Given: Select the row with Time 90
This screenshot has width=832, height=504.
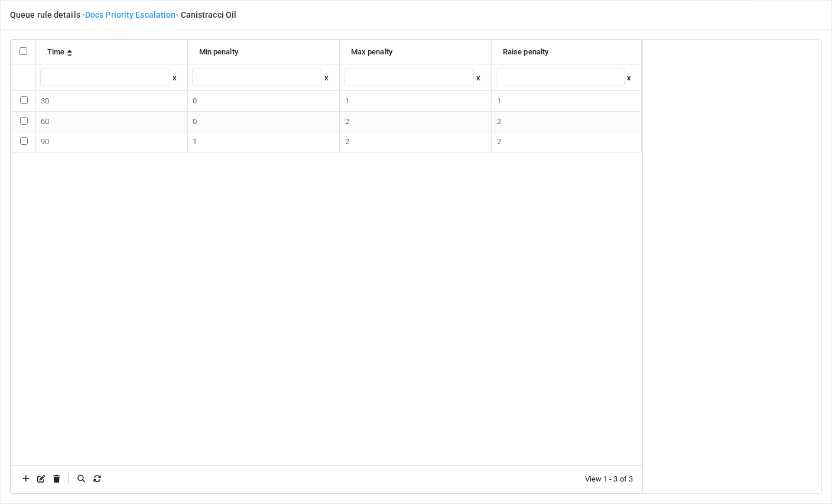Looking at the screenshot, I should pyautogui.click(x=24, y=141).
